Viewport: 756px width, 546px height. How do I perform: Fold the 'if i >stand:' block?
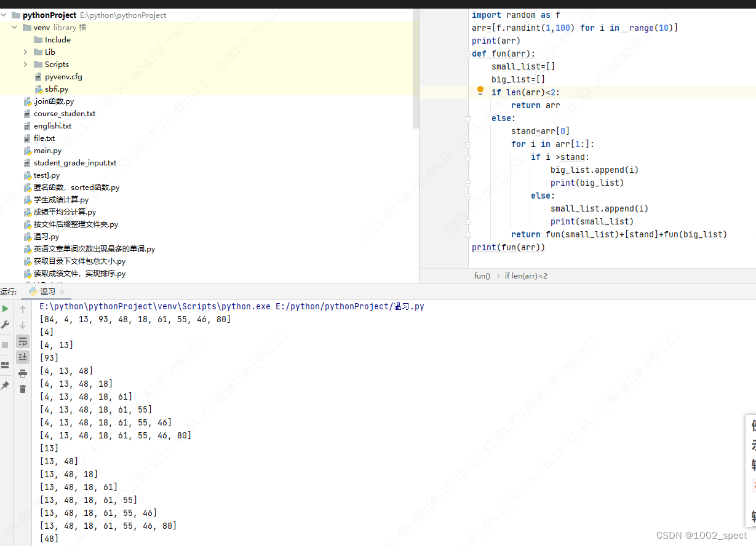click(x=468, y=157)
